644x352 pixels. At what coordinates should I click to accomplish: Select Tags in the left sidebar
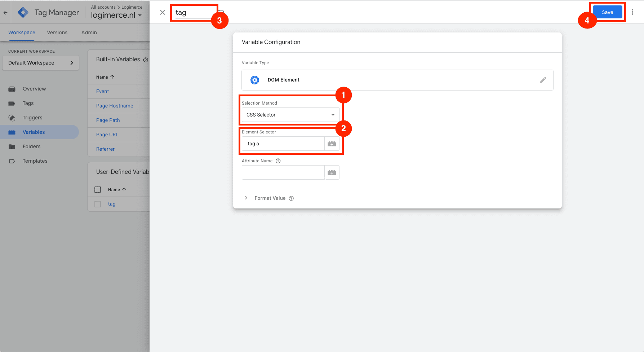coord(28,103)
